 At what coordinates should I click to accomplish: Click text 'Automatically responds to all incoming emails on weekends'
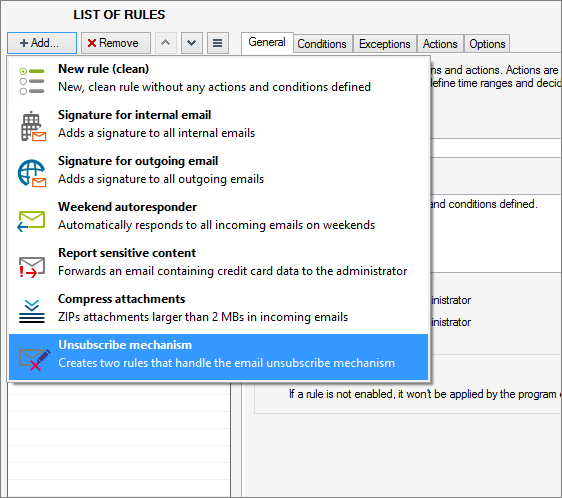click(216, 225)
